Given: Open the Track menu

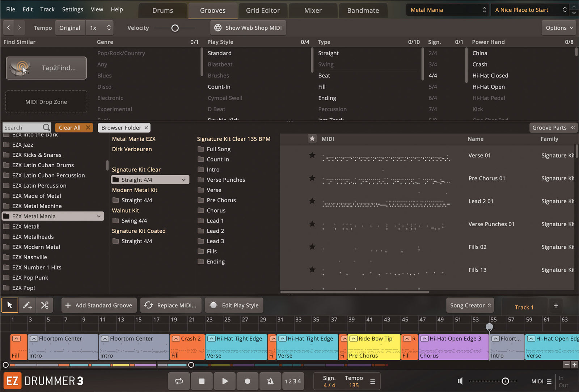Looking at the screenshot, I should [47, 9].
